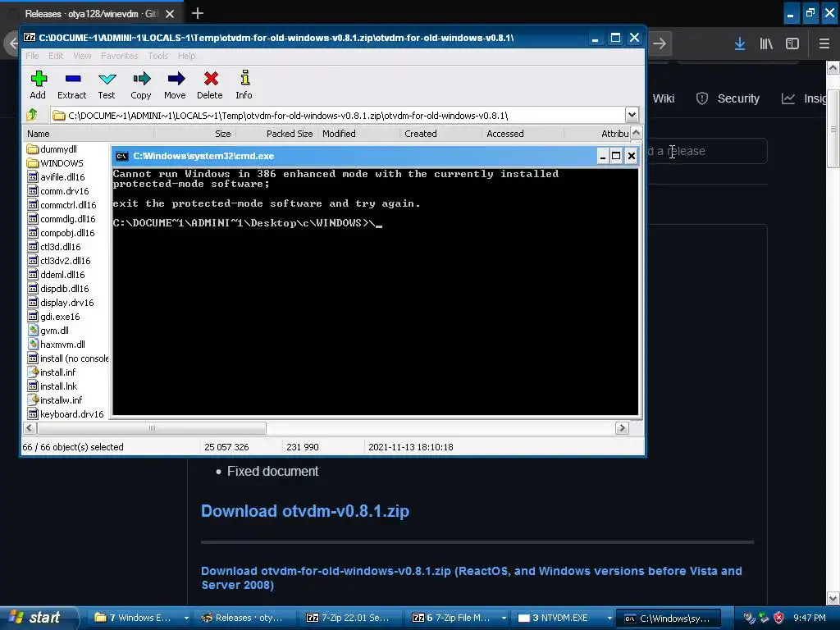The width and height of the screenshot is (840, 630).
Task: Click the Copy toolbar icon
Action: click(141, 84)
